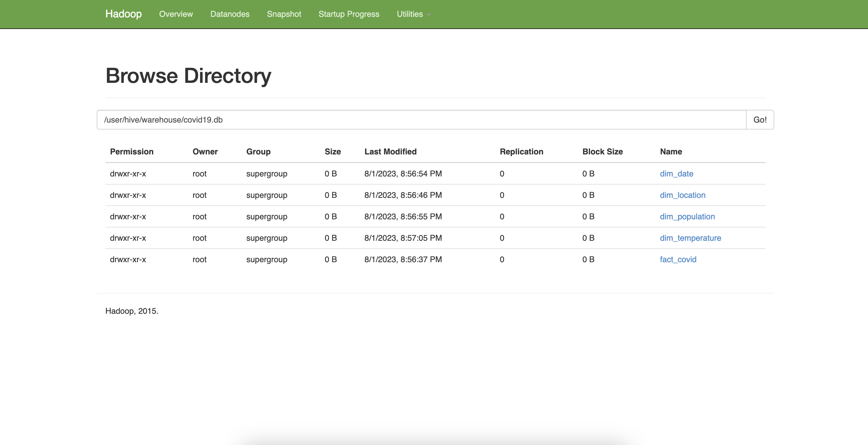Open the dim_population directory

[687, 216]
